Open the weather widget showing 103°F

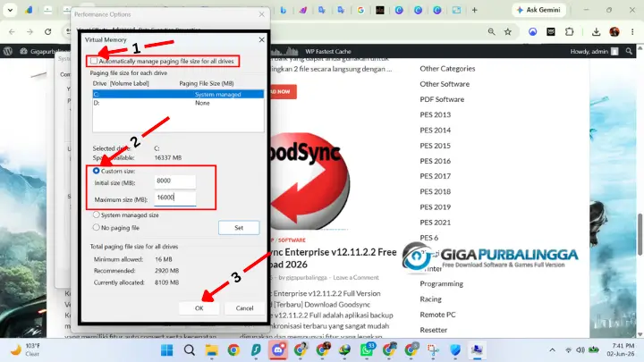[25, 349]
